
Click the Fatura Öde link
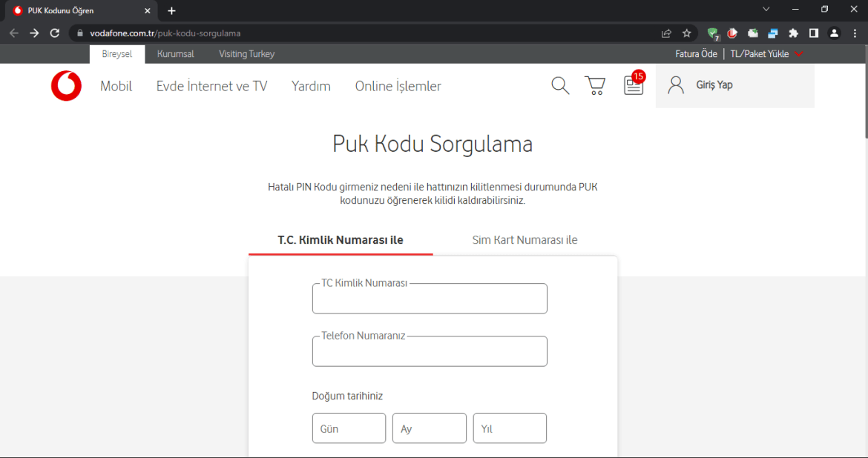(x=696, y=54)
